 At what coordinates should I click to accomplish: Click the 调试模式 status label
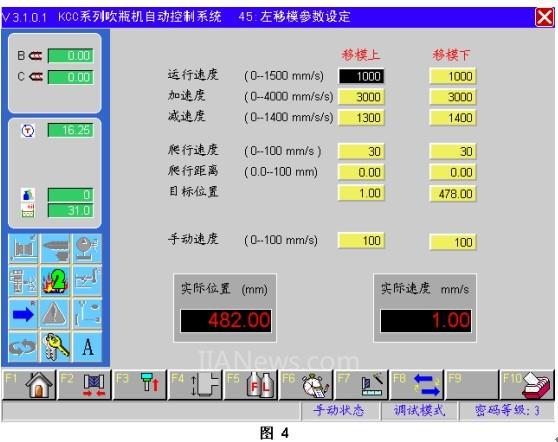pos(419,410)
